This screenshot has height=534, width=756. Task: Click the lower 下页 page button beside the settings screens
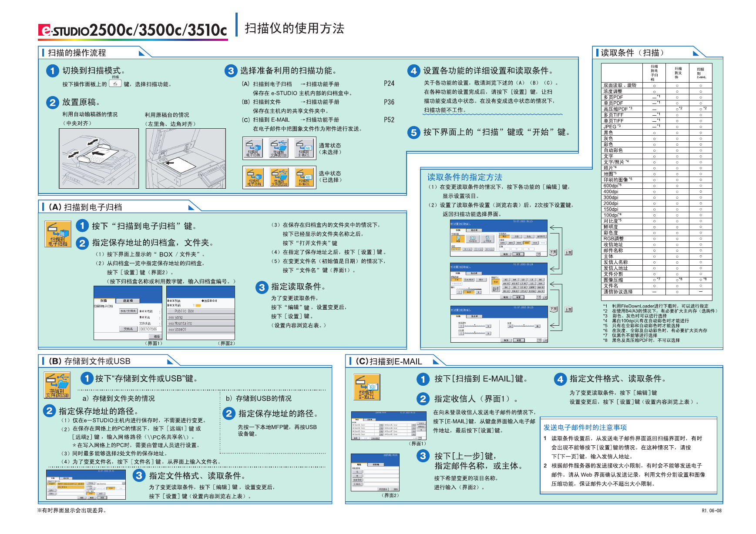point(553,309)
